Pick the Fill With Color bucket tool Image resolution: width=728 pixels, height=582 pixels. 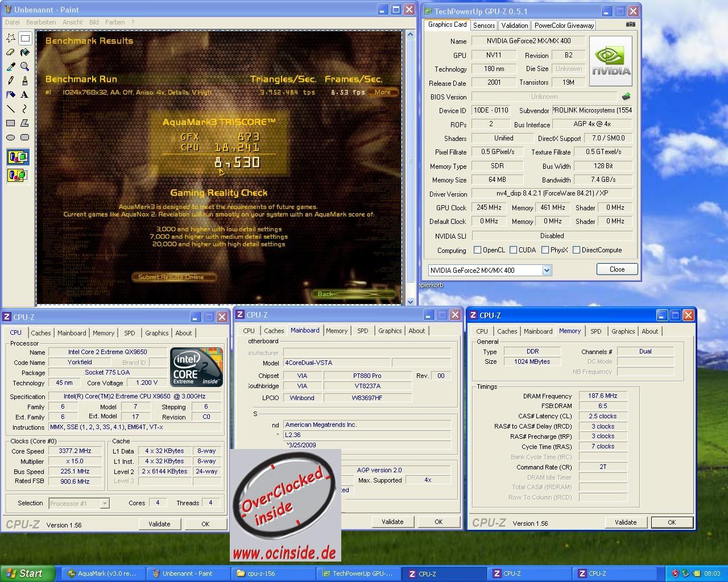(x=25, y=52)
